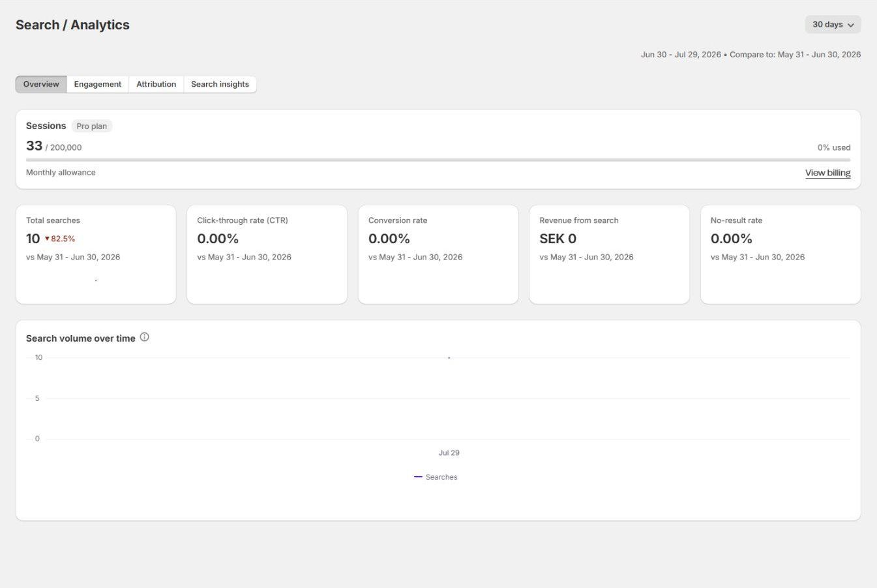Click the Sessions heading

click(x=46, y=126)
